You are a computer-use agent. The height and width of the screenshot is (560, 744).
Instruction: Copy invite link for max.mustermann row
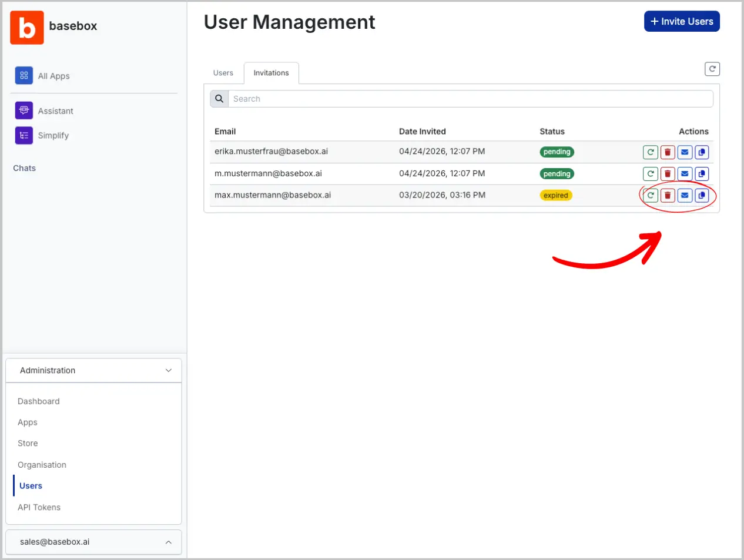(702, 195)
